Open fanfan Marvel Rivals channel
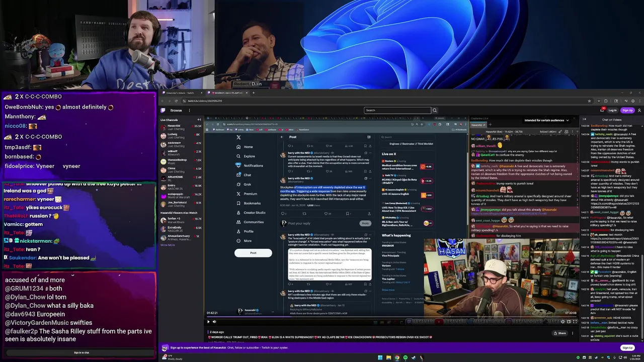 pyautogui.click(x=181, y=220)
